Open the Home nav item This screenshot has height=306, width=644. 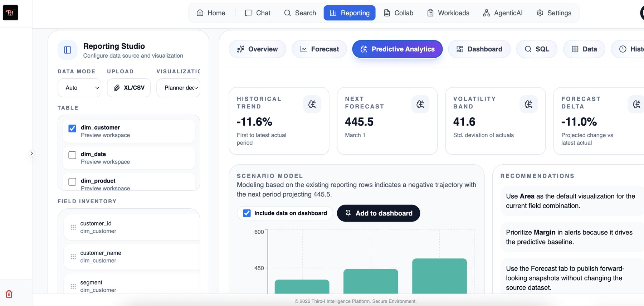click(211, 13)
